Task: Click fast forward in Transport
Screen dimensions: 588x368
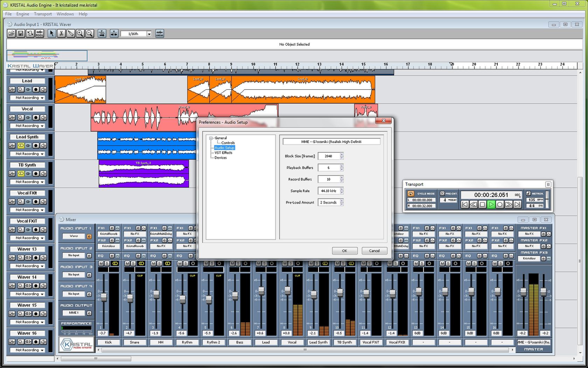Action: 509,204
